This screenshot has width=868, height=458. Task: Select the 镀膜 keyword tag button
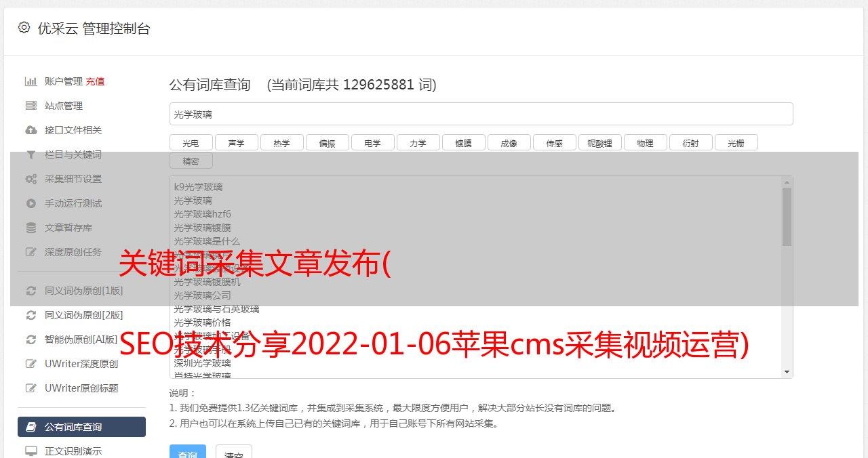[x=464, y=142]
